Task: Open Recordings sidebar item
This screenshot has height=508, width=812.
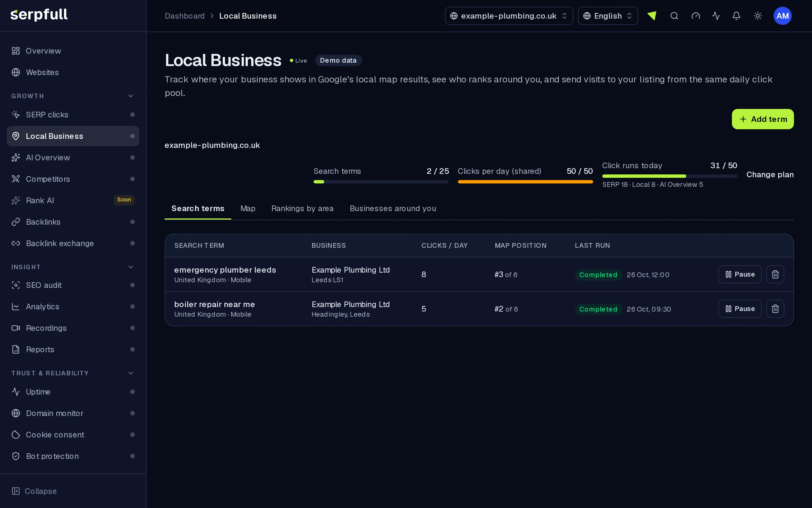Action: [x=73, y=328]
